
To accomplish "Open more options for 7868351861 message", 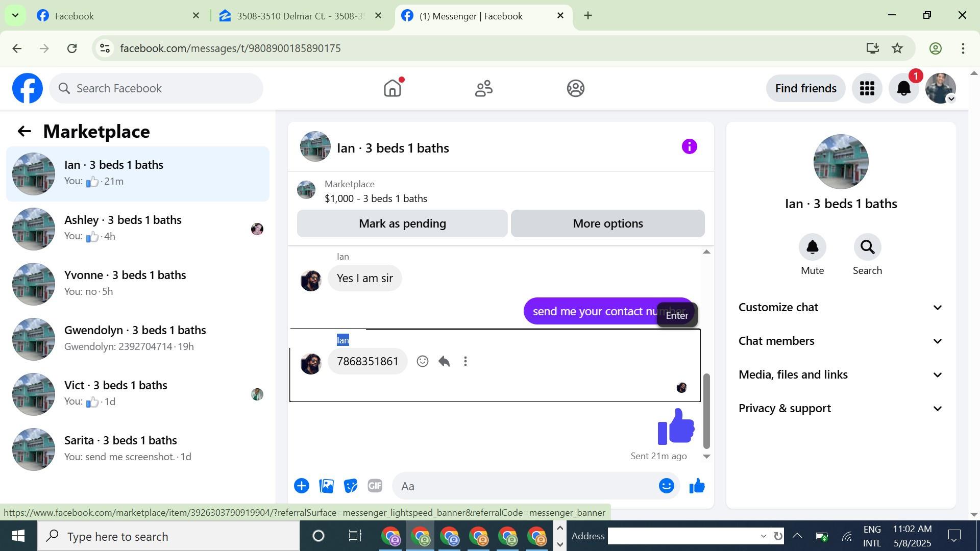I will [x=465, y=361].
